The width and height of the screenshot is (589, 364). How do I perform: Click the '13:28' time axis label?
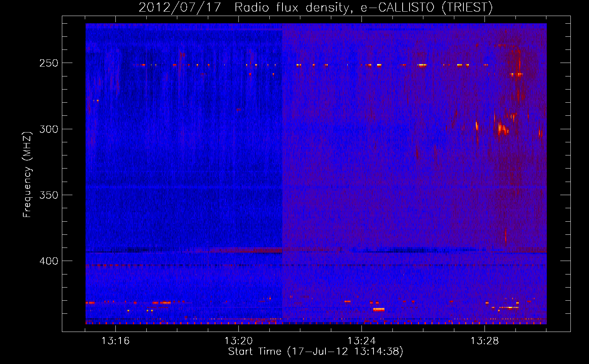(x=485, y=341)
